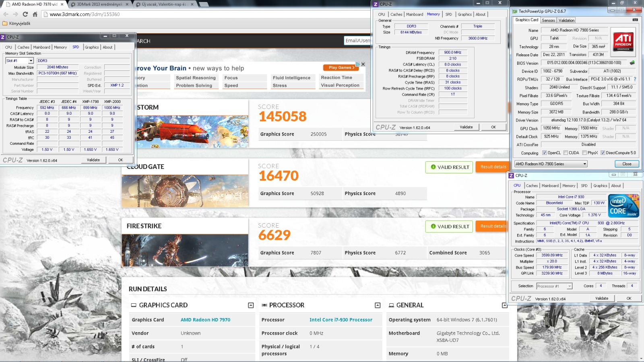This screenshot has height=362, width=644.
Task: Select the 6629 Fire Strike score text
Action: coord(275,235)
